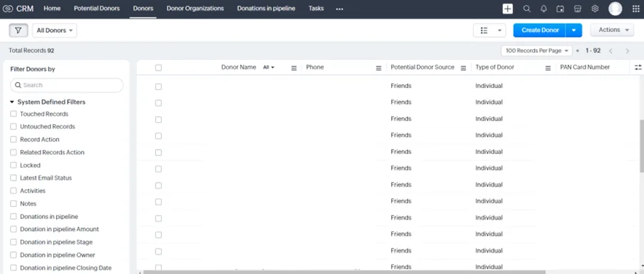
Task: Open the Donor Organizations tab
Action: (195, 9)
